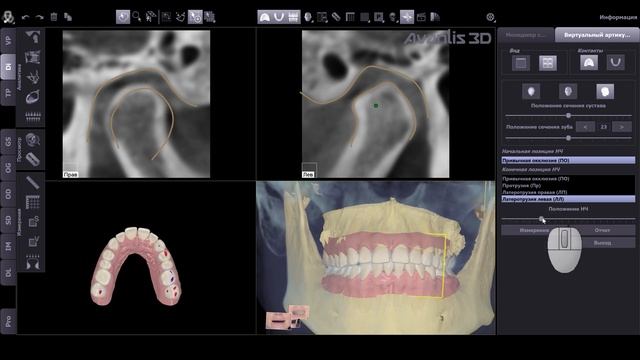Select the first head view button
Screen dimensions: 640x360
(531, 91)
